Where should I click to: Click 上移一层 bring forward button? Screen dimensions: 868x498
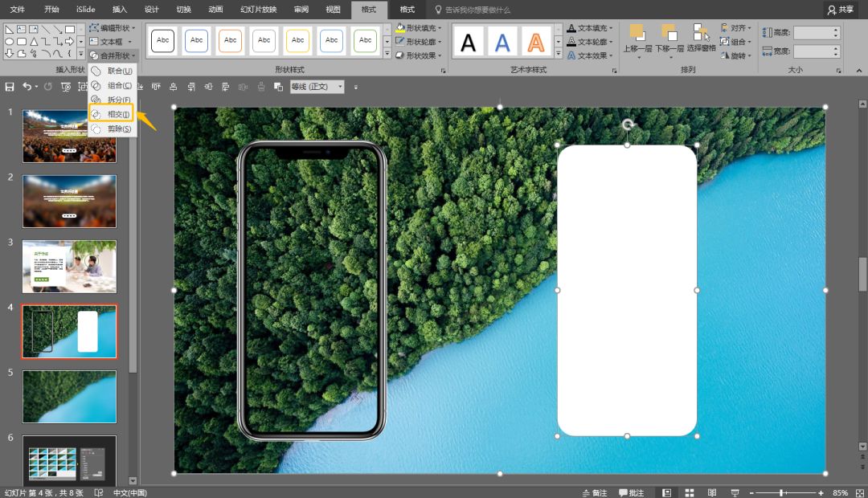[x=637, y=40]
